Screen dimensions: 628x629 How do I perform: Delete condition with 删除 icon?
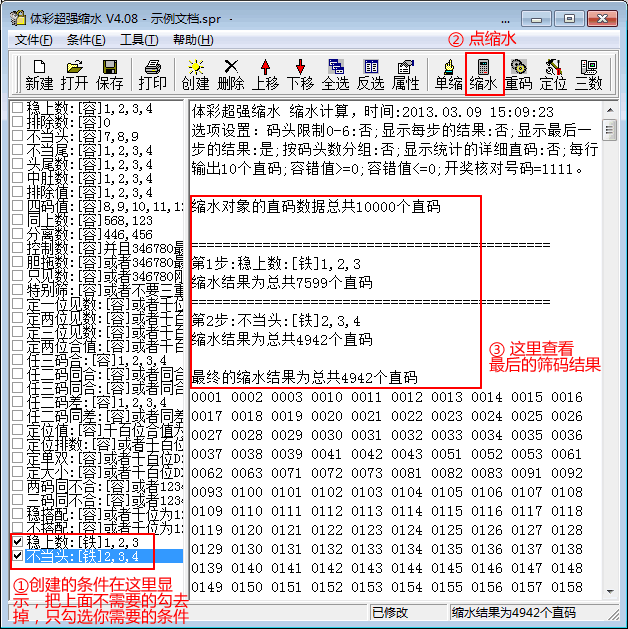231,75
